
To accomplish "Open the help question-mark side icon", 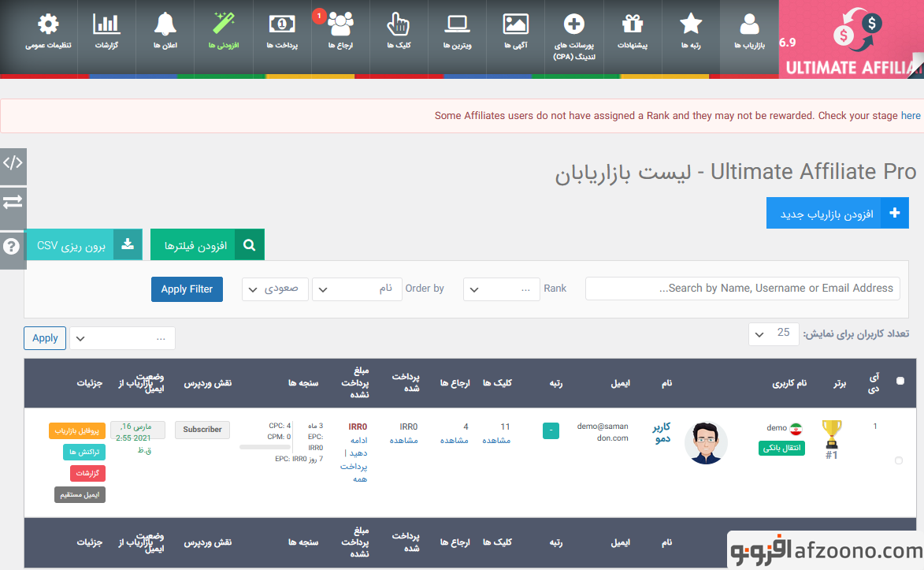I will click(x=11, y=247).
